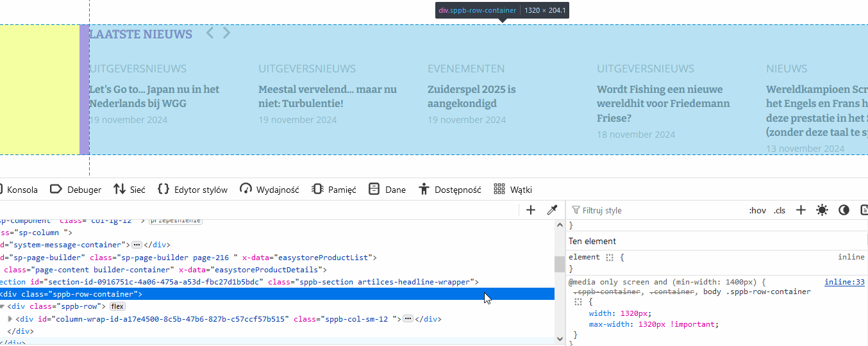This screenshot has width=868, height=346.
Task: Click plus icon to add new style rule
Action: (801, 210)
